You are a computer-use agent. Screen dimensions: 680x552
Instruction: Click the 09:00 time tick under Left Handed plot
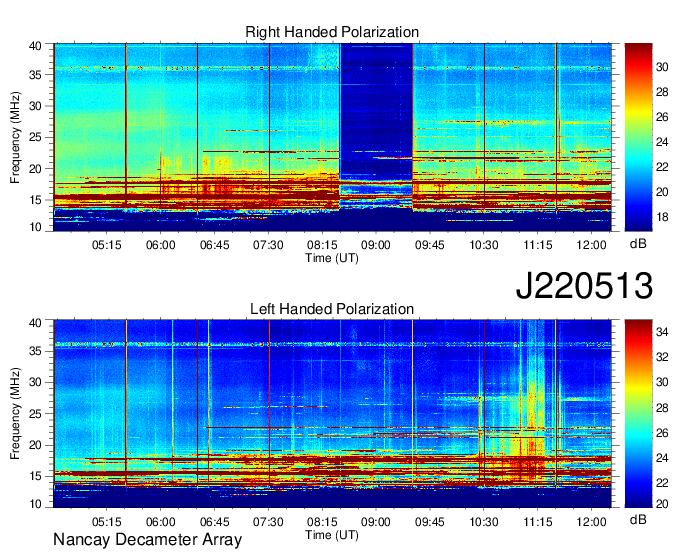click(x=376, y=522)
